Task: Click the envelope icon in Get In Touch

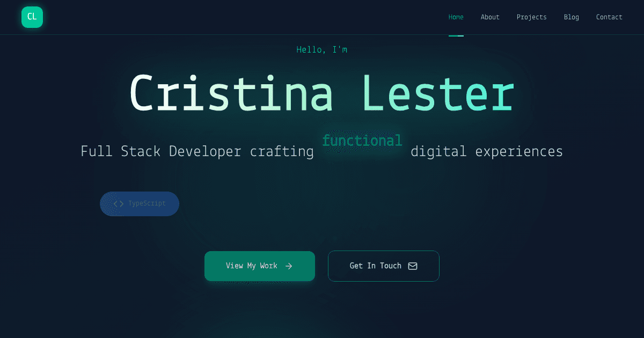Action: point(413,266)
